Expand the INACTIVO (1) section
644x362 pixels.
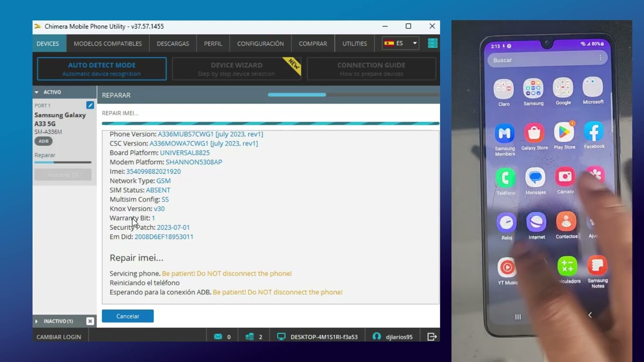(x=37, y=321)
